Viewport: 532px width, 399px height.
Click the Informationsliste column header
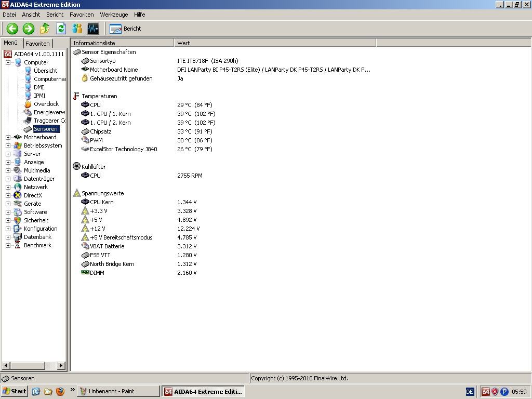click(x=122, y=43)
